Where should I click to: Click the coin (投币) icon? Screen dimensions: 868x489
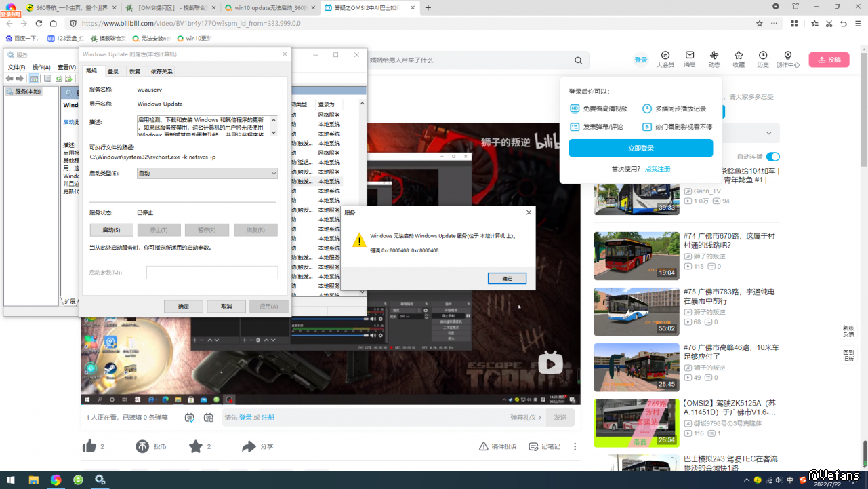[x=142, y=446]
